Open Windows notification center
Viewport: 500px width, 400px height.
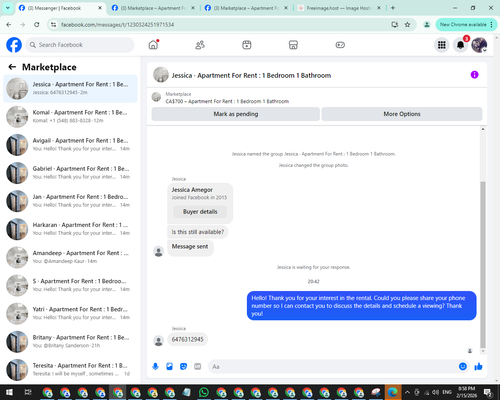coord(488,392)
